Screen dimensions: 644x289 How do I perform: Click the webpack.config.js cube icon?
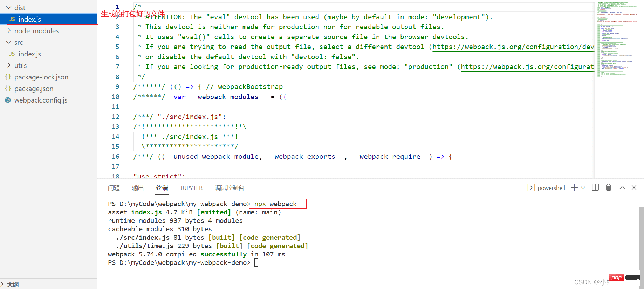8,100
